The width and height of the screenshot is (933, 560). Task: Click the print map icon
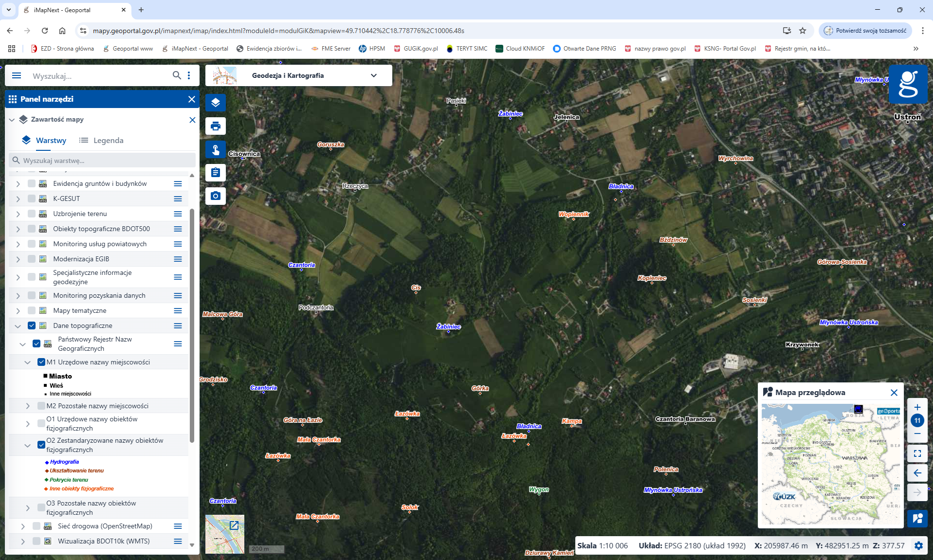pyautogui.click(x=215, y=126)
